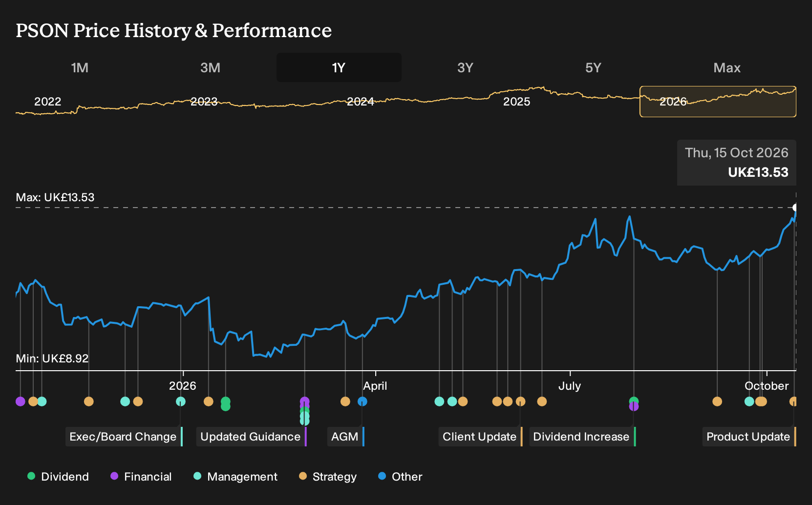Open the Updated Guidance event label
This screenshot has height=505, width=812.
[x=252, y=437]
